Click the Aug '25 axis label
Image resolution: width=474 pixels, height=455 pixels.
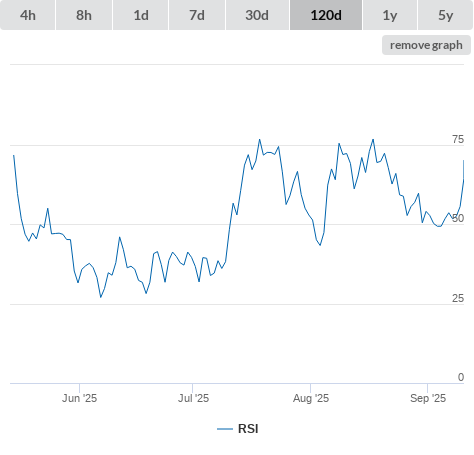coord(311,398)
